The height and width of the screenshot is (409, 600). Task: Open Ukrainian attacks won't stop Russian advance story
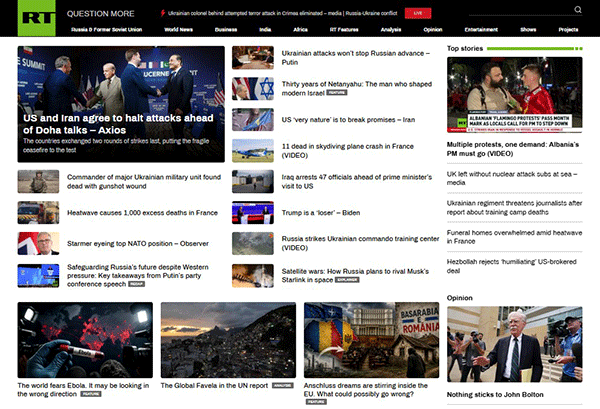[x=355, y=57]
